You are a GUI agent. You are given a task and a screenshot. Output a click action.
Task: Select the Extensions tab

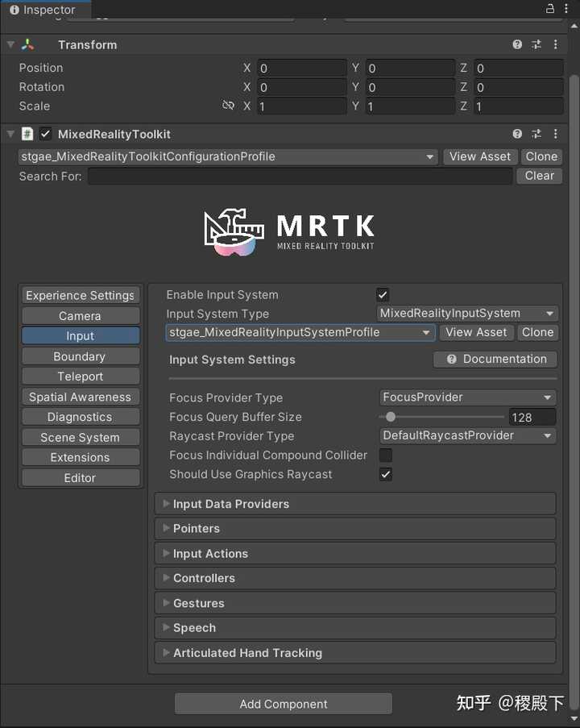81,457
